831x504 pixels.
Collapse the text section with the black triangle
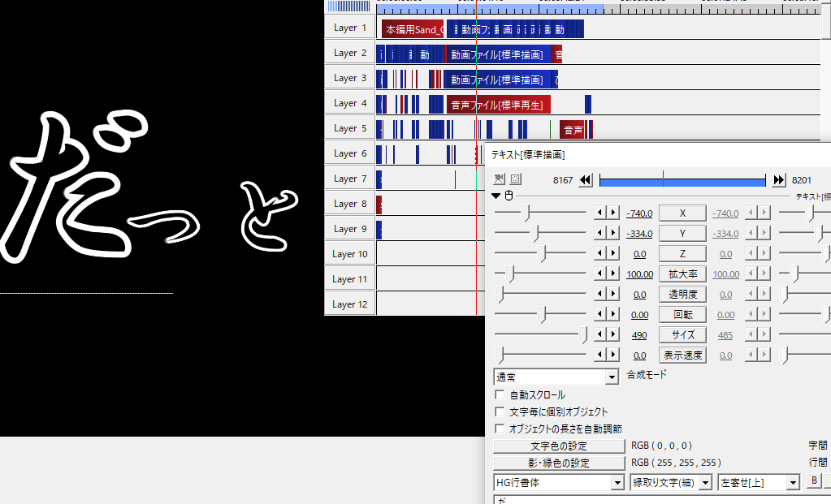[x=496, y=196]
